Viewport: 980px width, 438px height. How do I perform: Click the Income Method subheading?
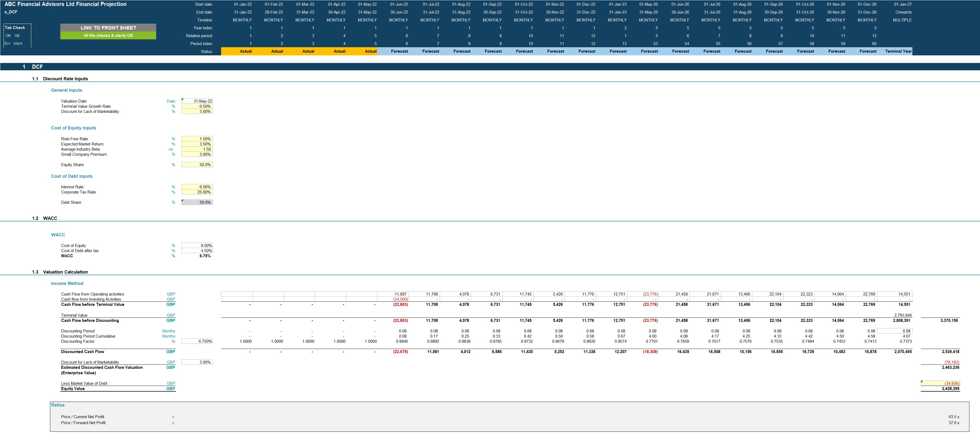pyautogui.click(x=67, y=283)
